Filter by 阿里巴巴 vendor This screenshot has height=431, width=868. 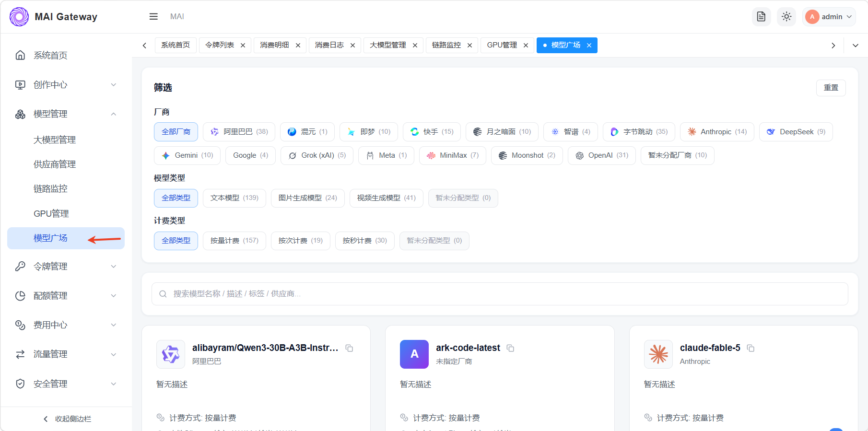pyautogui.click(x=239, y=132)
